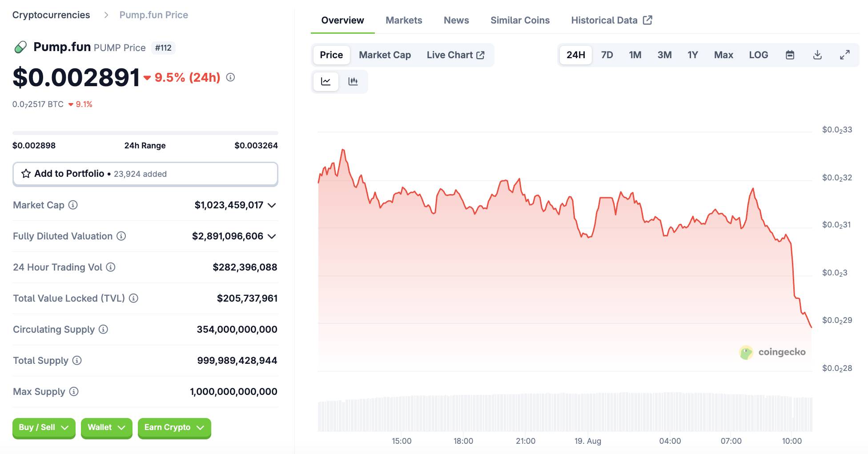Image resolution: width=868 pixels, height=454 pixels.
Task: Click the star icon in Add to Portfolio
Action: (26, 174)
